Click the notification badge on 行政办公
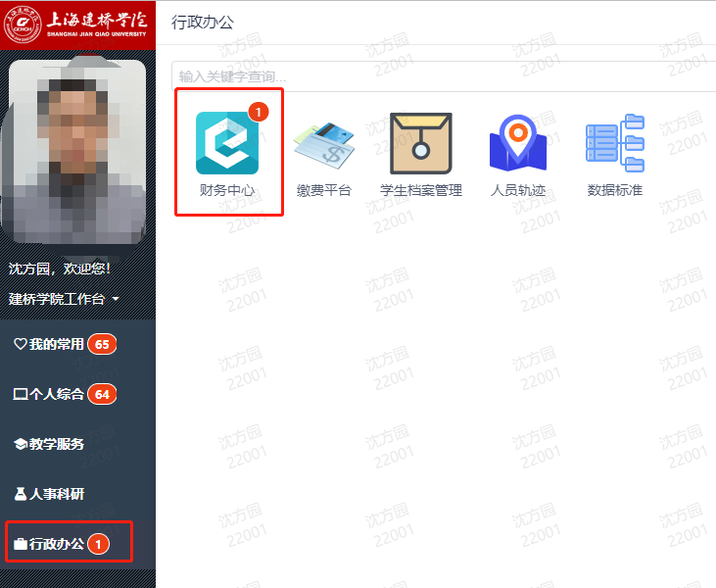 98,543
